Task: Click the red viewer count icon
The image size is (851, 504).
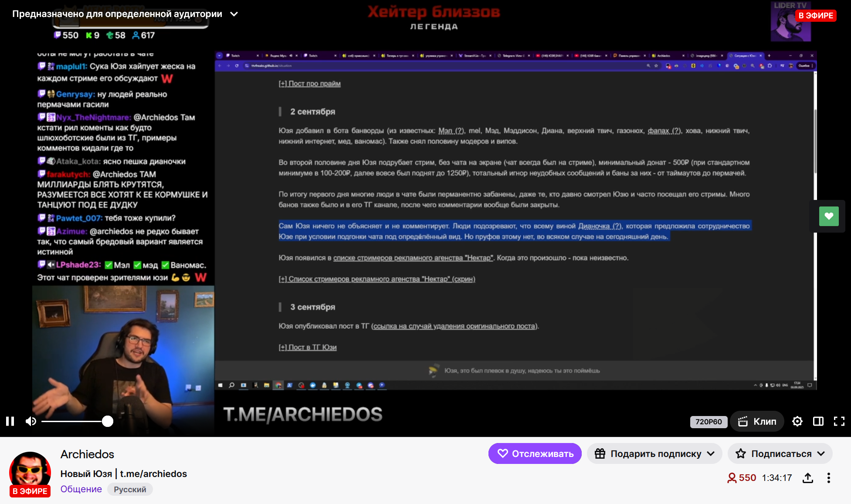Action: [x=732, y=478]
